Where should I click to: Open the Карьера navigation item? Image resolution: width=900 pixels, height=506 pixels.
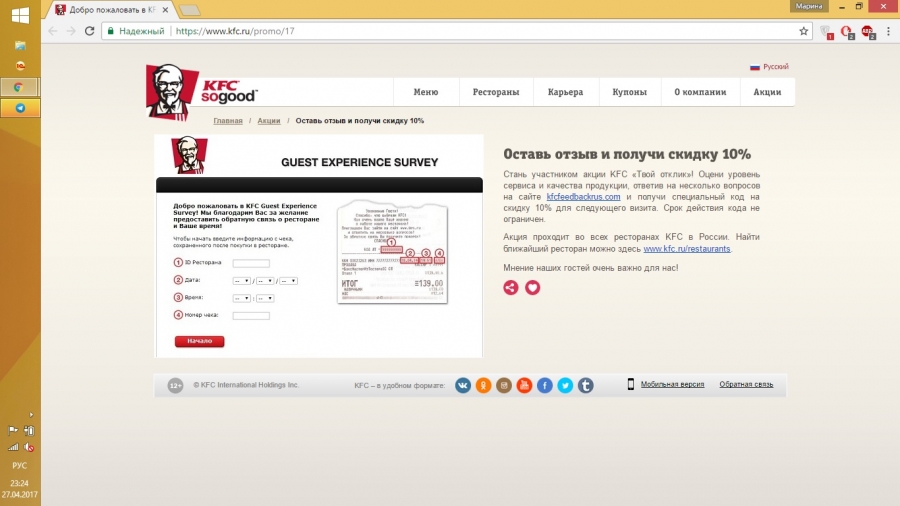pos(565,92)
